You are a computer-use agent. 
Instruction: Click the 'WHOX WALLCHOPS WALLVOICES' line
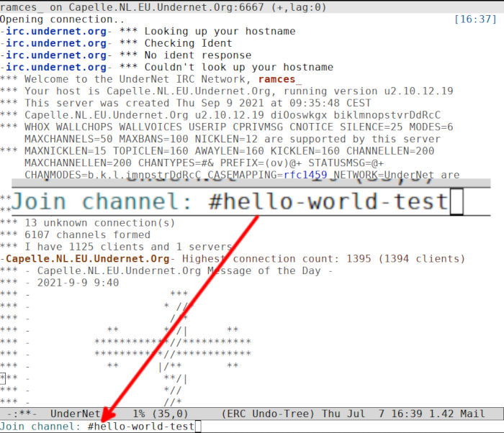[x=227, y=127]
